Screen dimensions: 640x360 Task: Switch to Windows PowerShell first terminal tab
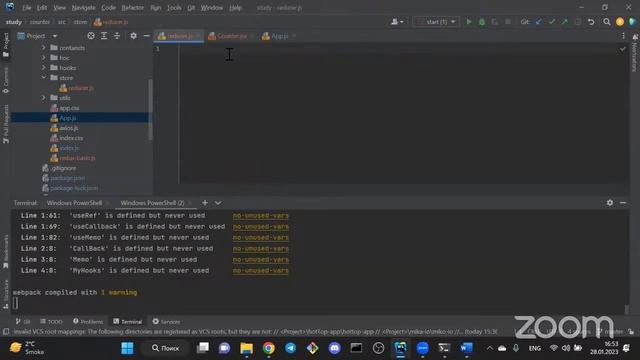point(74,203)
